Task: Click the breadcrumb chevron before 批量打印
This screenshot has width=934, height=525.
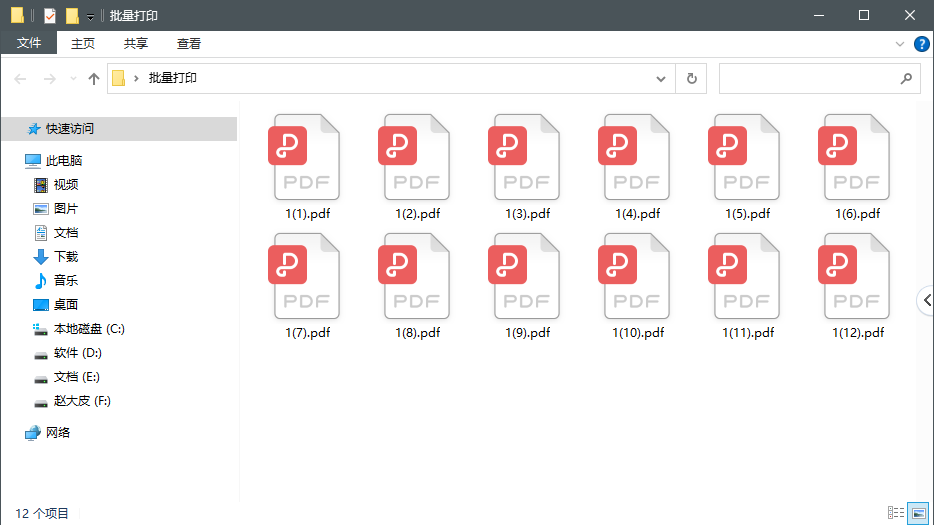Action: pos(136,78)
